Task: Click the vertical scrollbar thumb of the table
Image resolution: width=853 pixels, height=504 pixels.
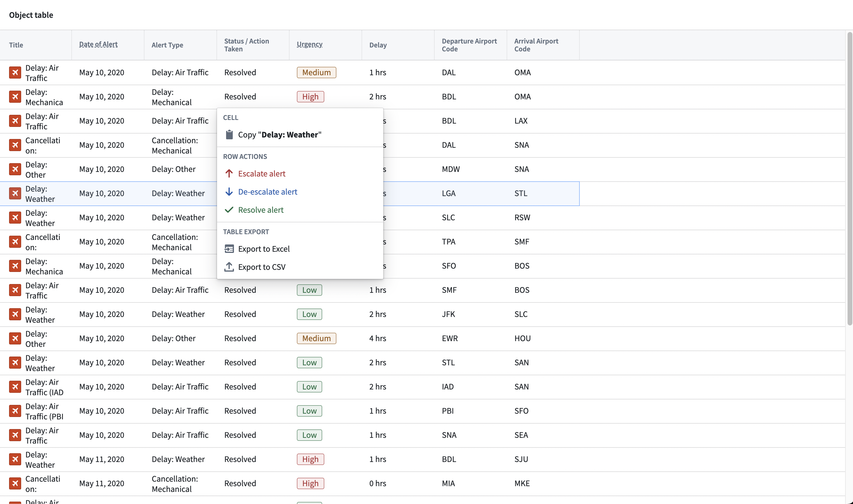Action: 850,179
